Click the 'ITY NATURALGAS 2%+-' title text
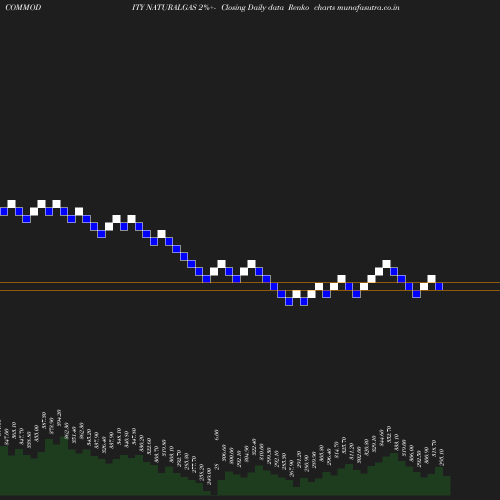500x500 pixels. pyautogui.click(x=174, y=7)
